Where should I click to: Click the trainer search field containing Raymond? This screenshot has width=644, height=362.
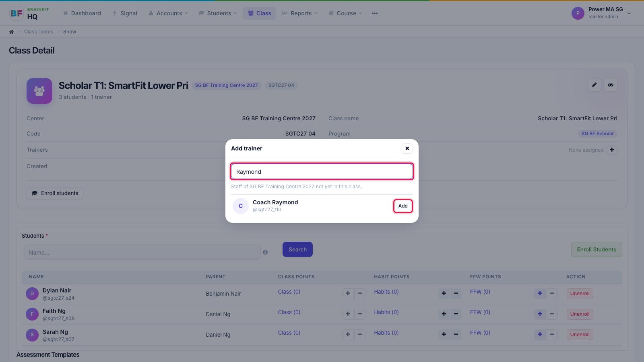(x=322, y=172)
